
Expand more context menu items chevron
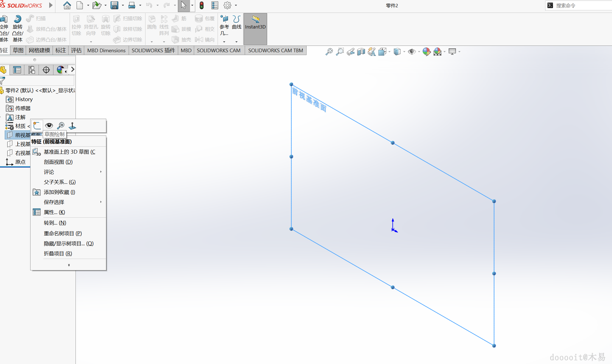click(x=69, y=265)
